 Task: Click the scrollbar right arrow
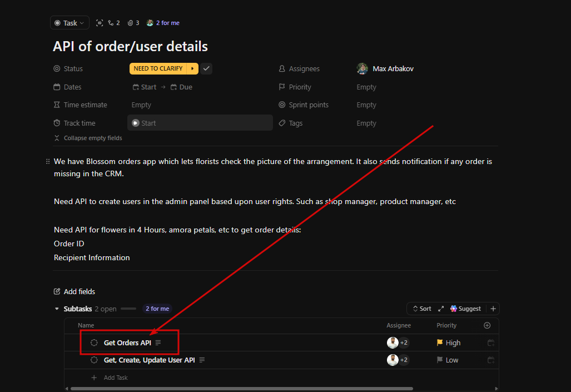pos(496,389)
